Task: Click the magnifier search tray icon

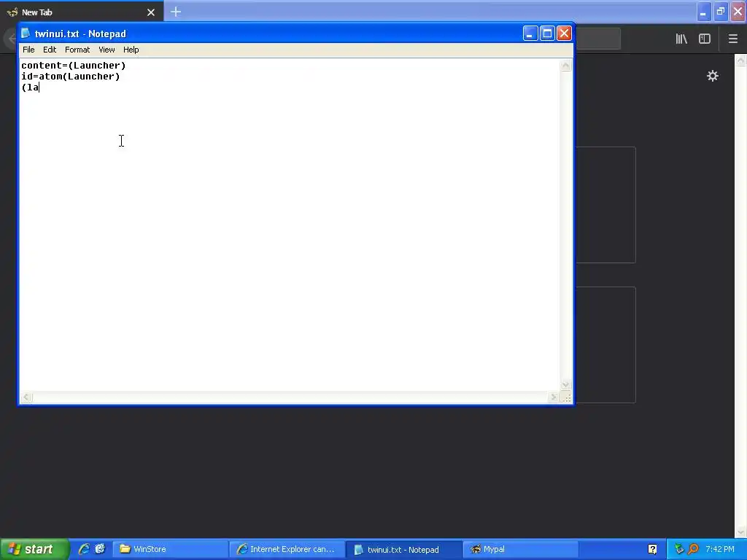Action: pos(693,549)
